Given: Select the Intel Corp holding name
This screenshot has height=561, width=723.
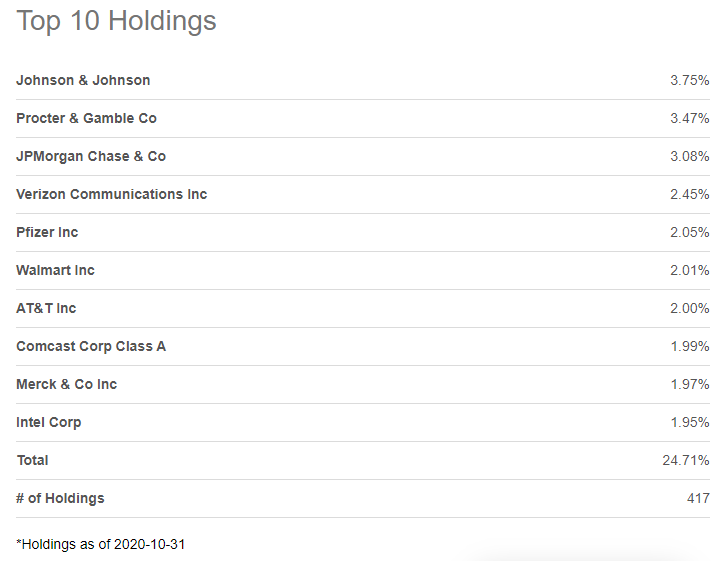Looking at the screenshot, I should pos(49,422).
